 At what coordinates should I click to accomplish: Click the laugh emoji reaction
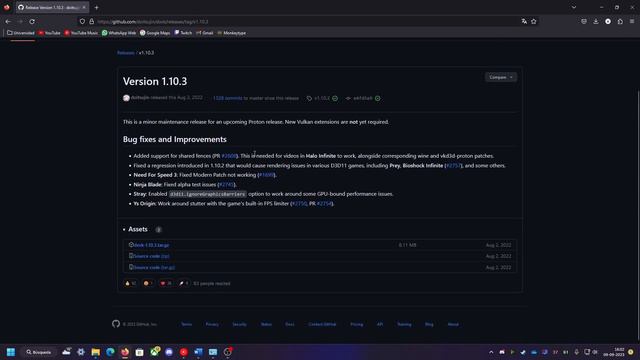(148, 283)
